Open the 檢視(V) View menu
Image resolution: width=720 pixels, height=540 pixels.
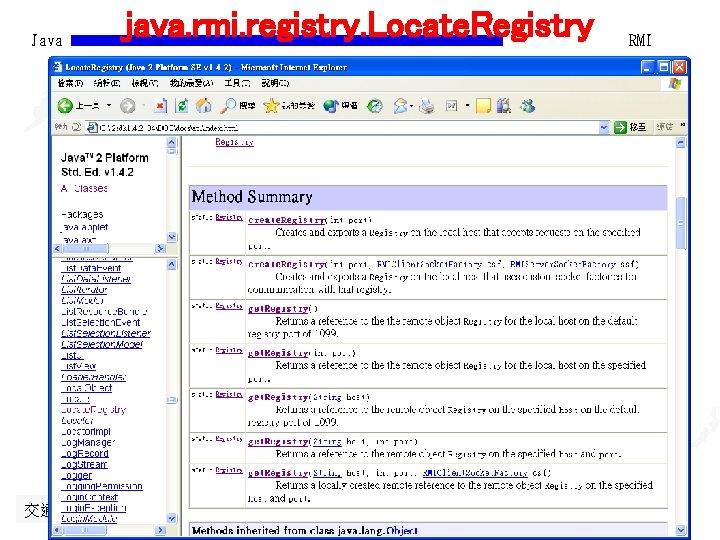[x=145, y=83]
